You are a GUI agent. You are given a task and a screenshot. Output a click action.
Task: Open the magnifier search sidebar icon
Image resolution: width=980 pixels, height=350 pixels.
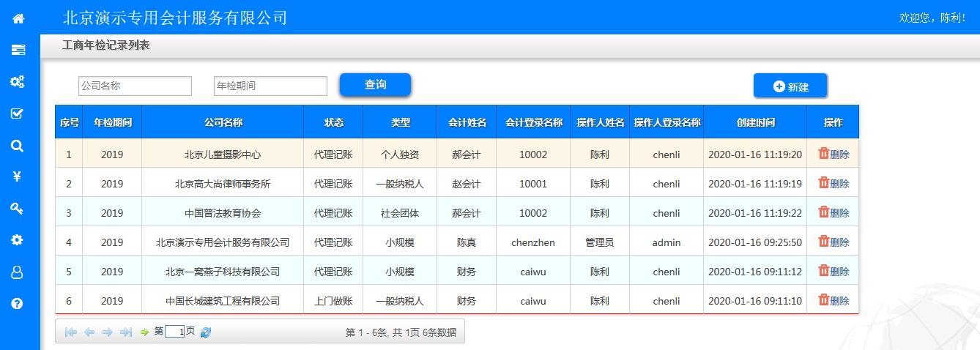coord(18,146)
